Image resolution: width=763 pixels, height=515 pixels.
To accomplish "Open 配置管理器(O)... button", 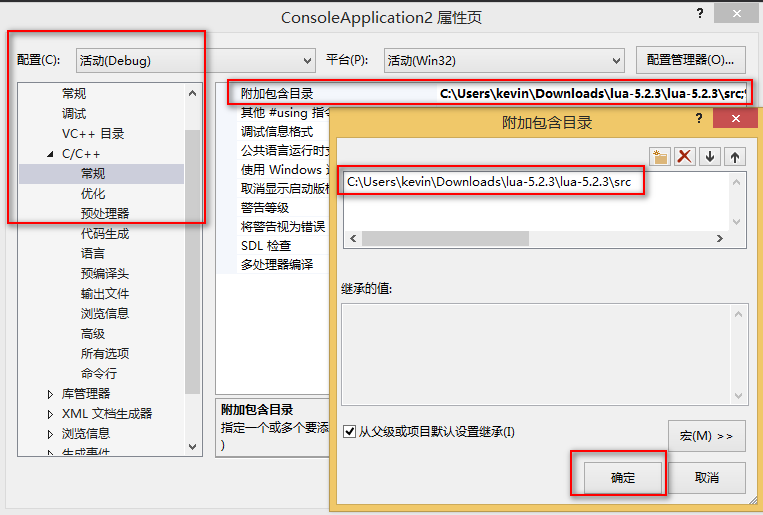I will pyautogui.click(x=690, y=60).
